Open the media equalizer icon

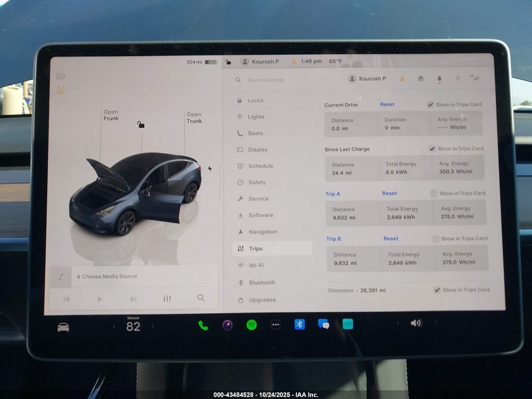pos(167,298)
